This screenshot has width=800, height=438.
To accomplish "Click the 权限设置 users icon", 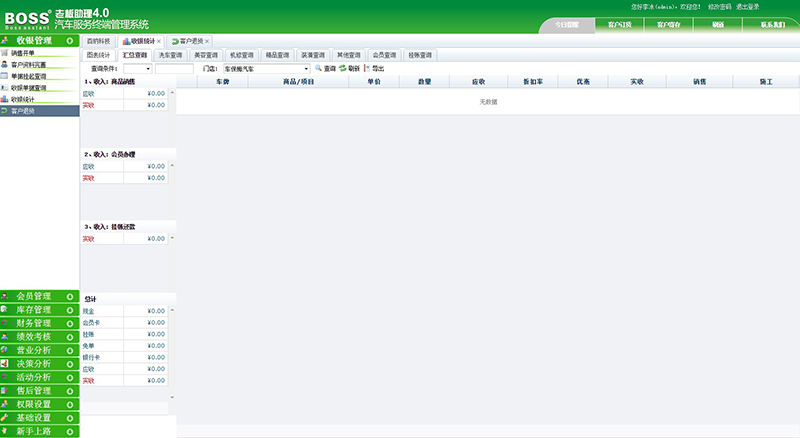I will pos(5,404).
